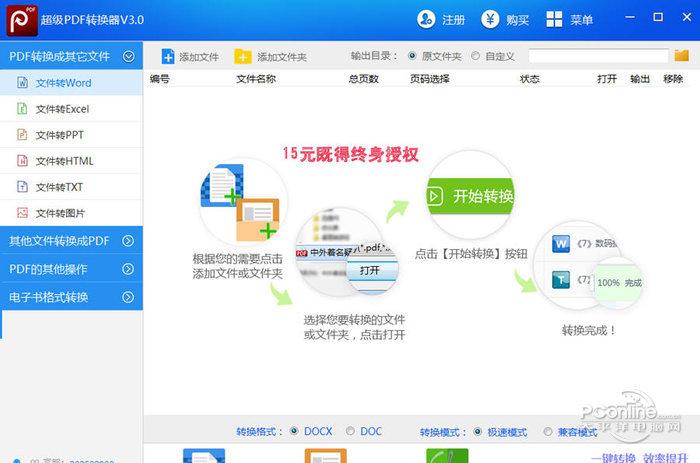
Task: Select the DOC format option
Action: pyautogui.click(x=364, y=431)
